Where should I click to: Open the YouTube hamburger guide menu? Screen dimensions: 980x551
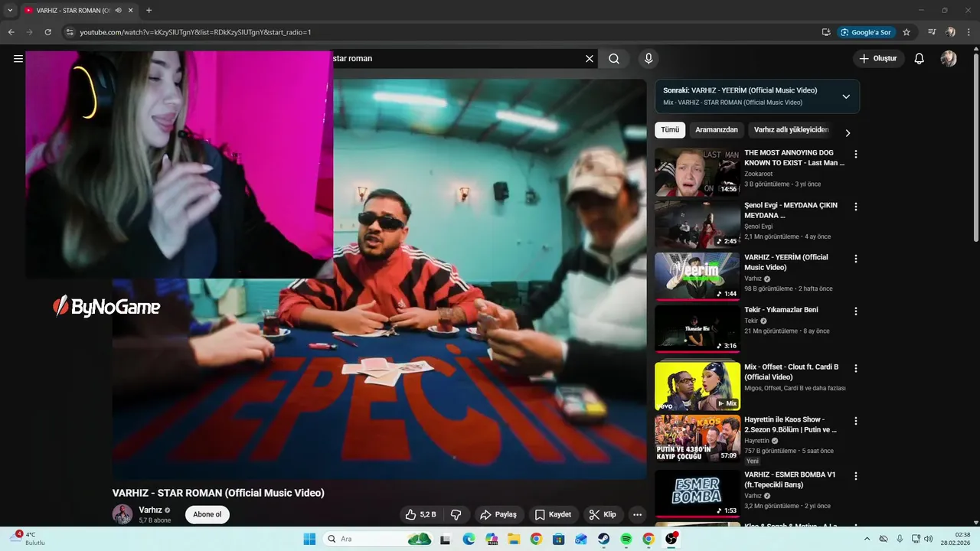click(18, 58)
